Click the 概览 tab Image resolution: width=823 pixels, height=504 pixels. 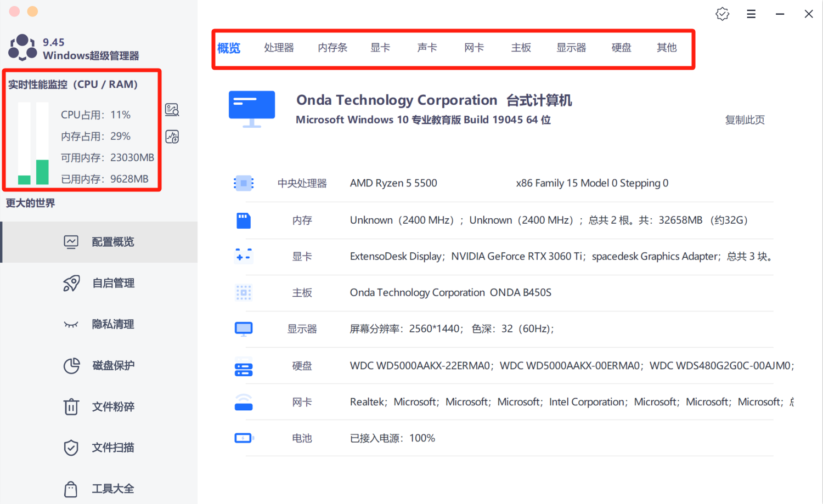tap(229, 48)
